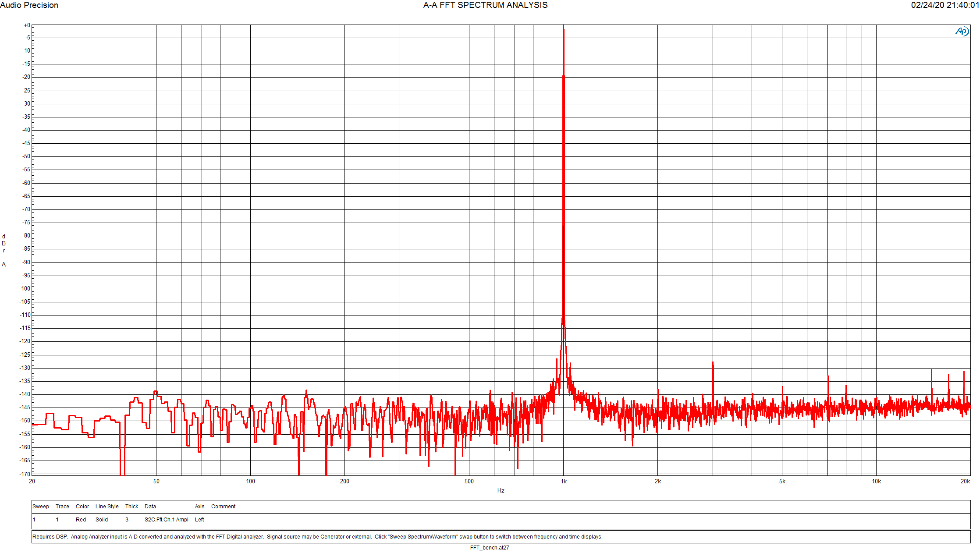
Task: Select the 'Color' column header in legend
Action: tap(82, 507)
